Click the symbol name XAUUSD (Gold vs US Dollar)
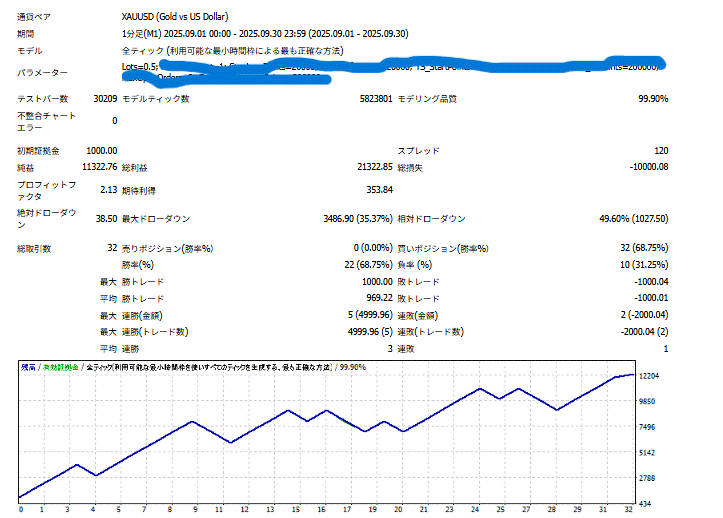 pyautogui.click(x=175, y=17)
